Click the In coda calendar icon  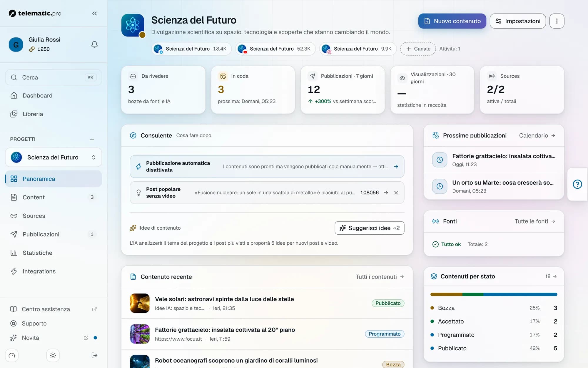pos(223,76)
